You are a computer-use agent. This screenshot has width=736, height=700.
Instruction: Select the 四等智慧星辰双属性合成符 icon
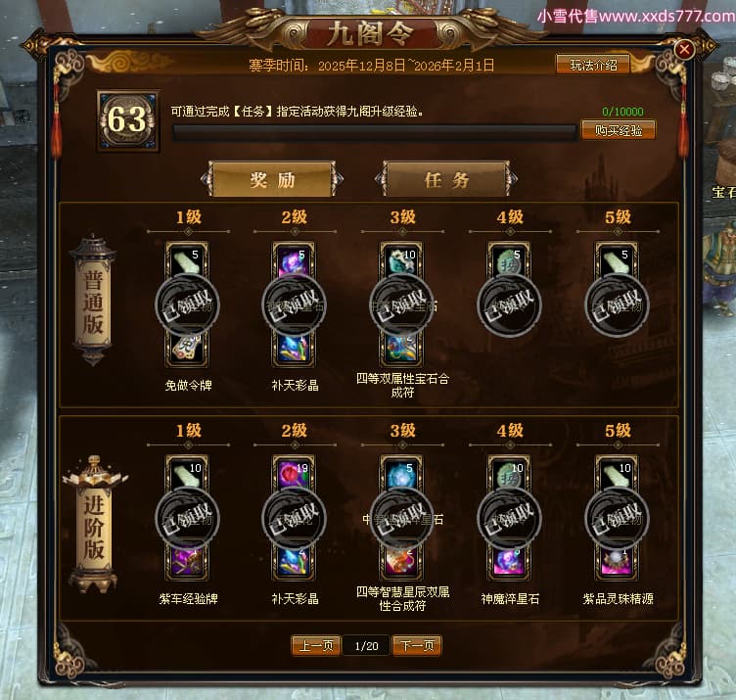coord(401,562)
